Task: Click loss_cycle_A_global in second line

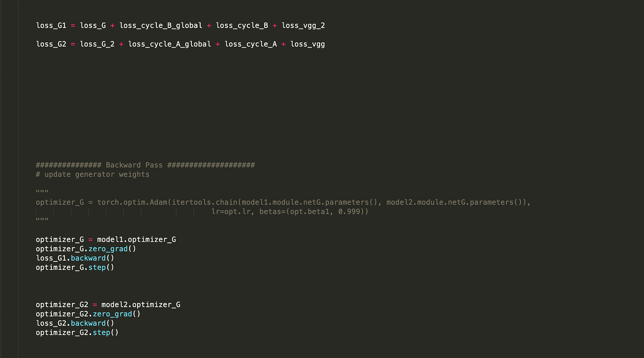Action: tap(170, 44)
